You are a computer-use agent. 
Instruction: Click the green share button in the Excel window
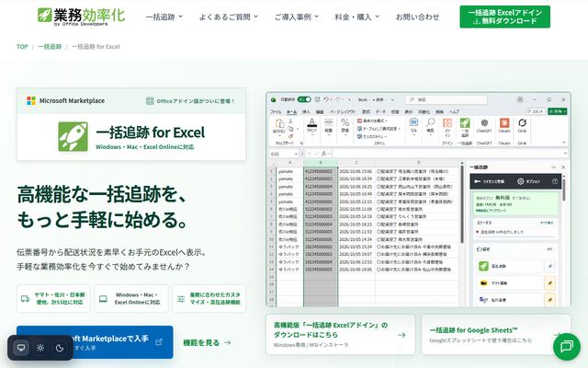(x=558, y=111)
